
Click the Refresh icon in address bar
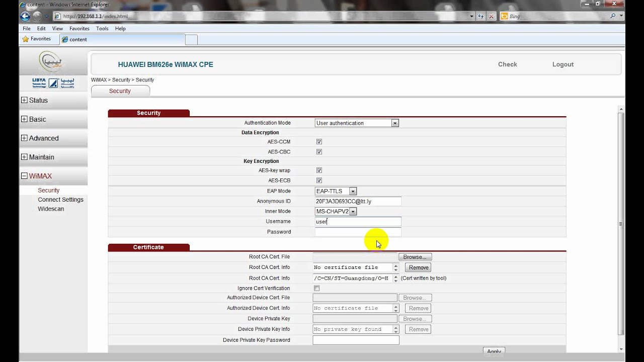click(x=481, y=16)
